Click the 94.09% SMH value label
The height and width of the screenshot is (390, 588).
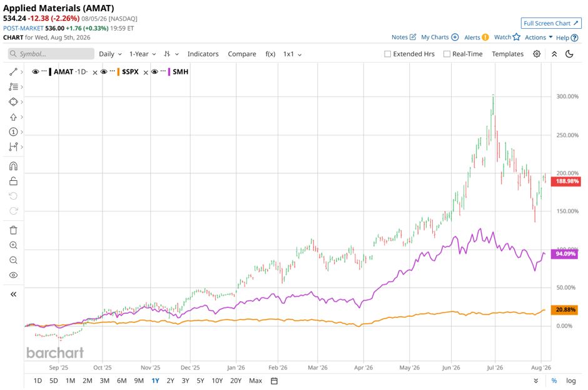[x=564, y=254]
